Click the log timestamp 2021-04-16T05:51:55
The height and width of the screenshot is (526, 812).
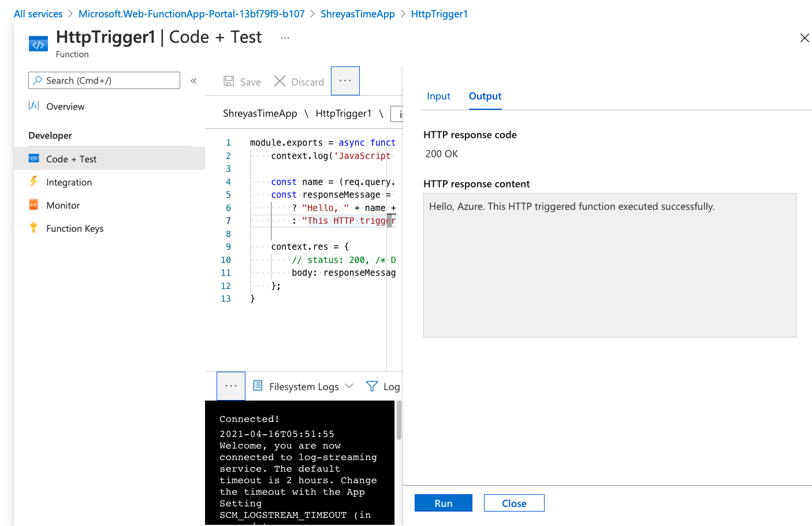277,434
